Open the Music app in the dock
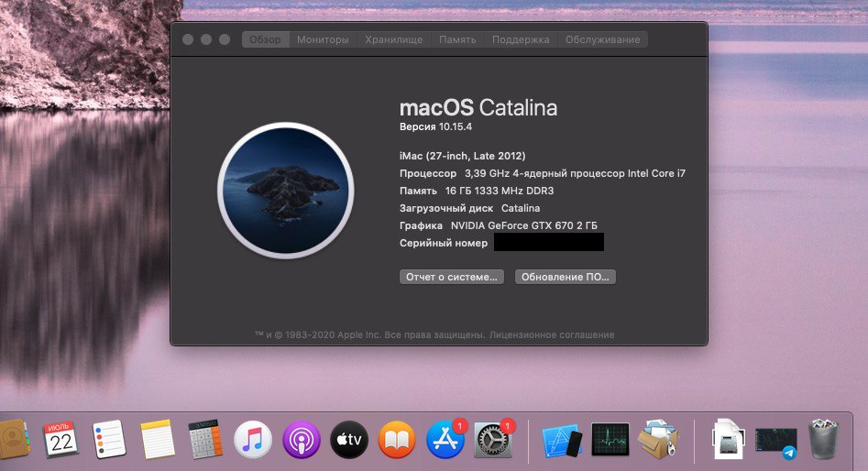The width and height of the screenshot is (868, 471). click(253, 440)
